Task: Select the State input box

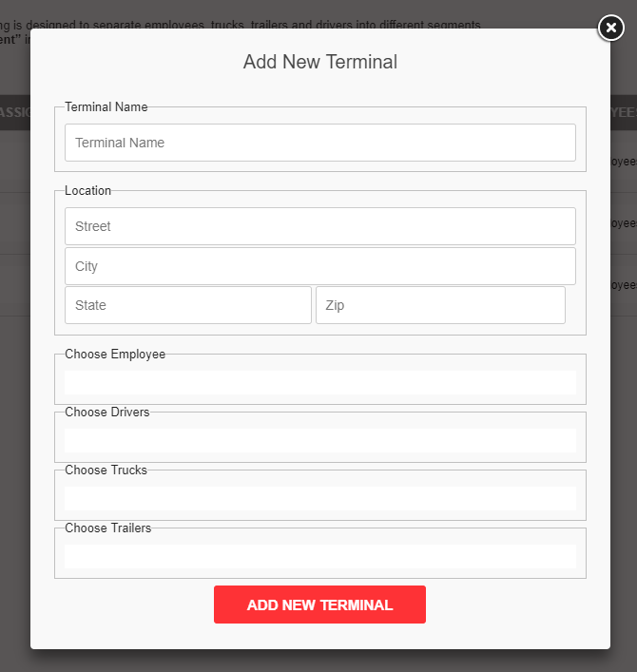Action: 188,305
